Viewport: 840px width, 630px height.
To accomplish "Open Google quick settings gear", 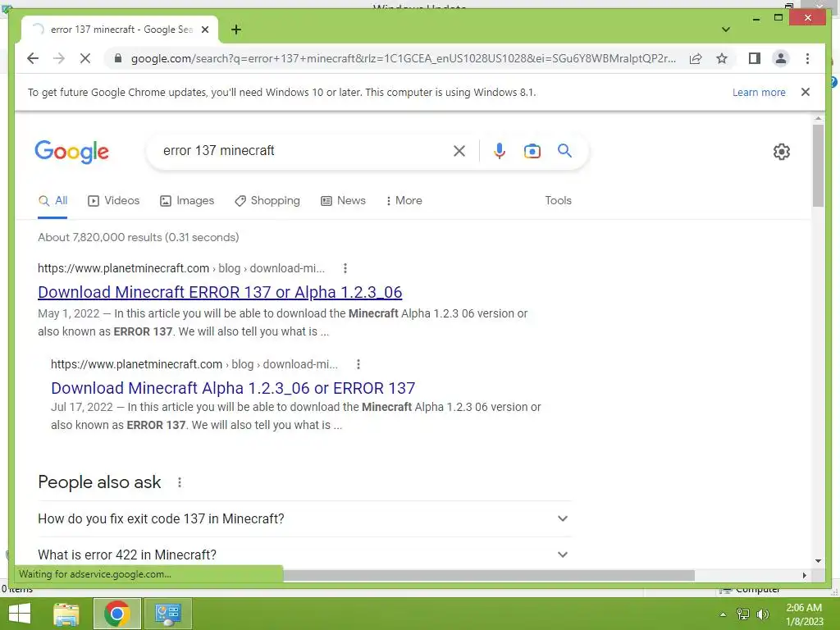I will [782, 152].
